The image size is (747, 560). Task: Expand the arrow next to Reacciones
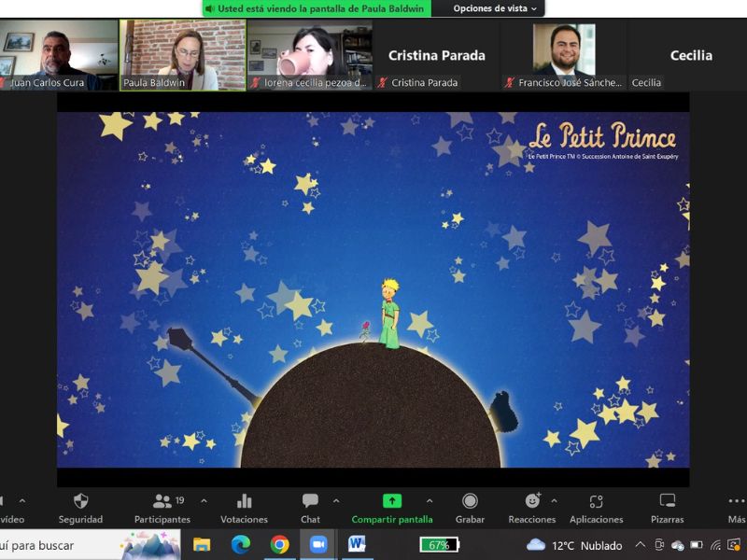pos(554,501)
